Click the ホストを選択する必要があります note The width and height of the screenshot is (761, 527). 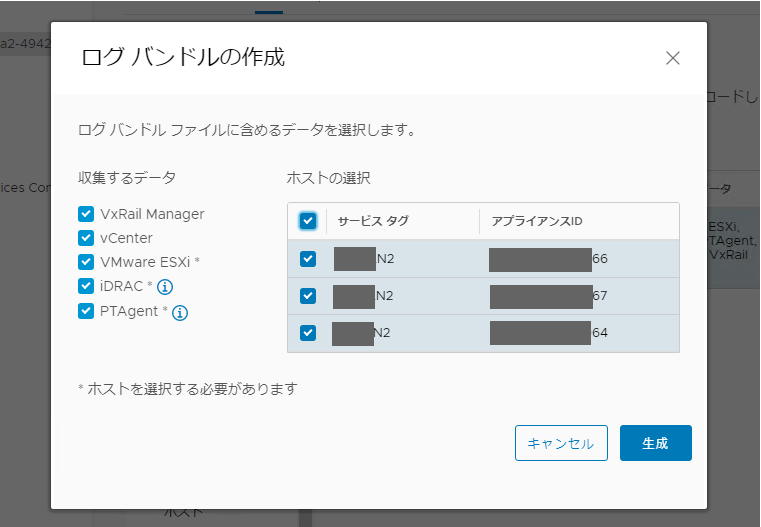pos(187,389)
